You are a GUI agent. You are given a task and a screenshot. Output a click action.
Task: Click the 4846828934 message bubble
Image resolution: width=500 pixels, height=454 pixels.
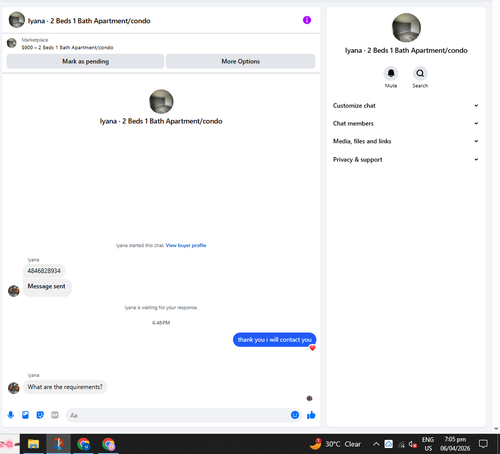click(x=44, y=271)
